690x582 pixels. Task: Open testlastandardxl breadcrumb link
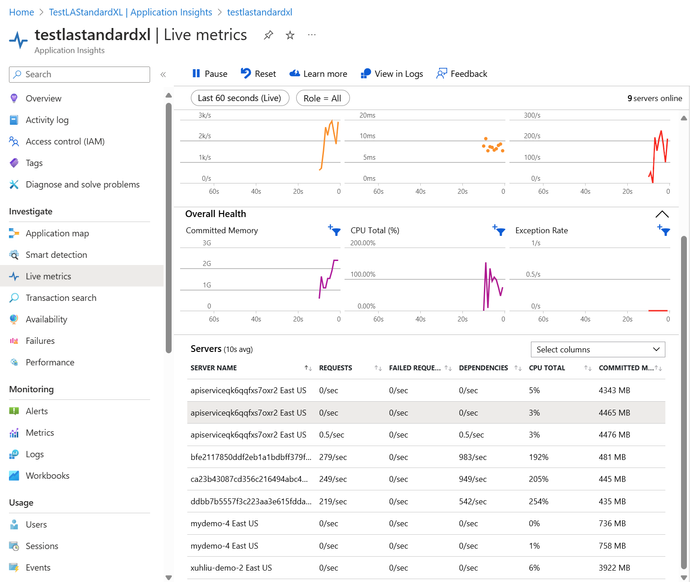260,12
